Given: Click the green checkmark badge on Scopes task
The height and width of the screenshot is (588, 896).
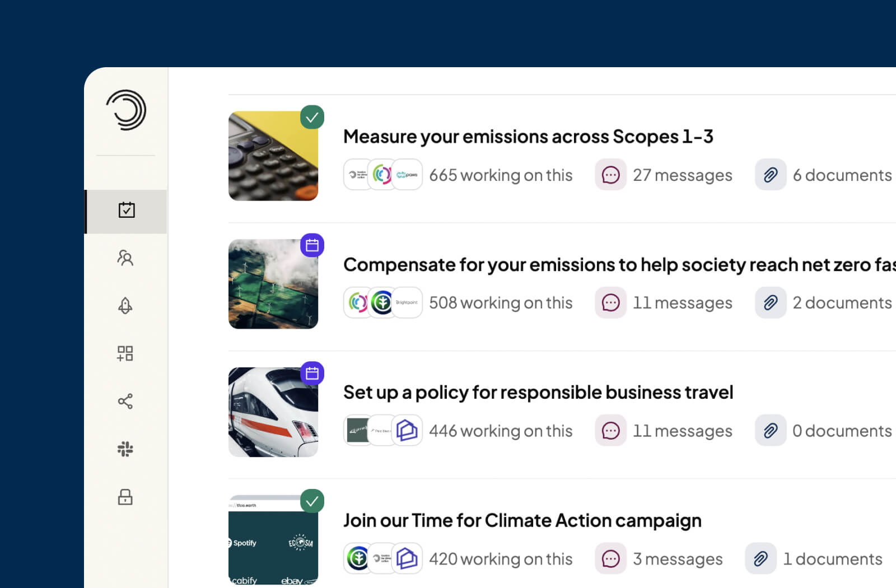Looking at the screenshot, I should click(x=312, y=116).
